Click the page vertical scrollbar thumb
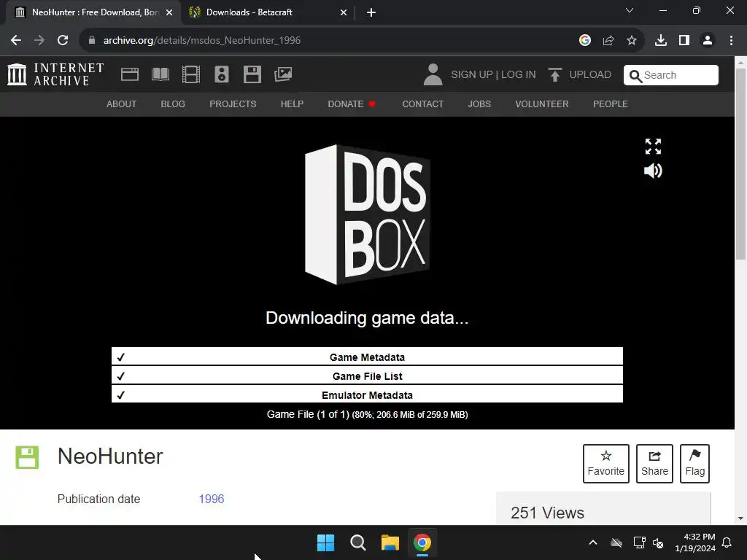 pos(740,164)
